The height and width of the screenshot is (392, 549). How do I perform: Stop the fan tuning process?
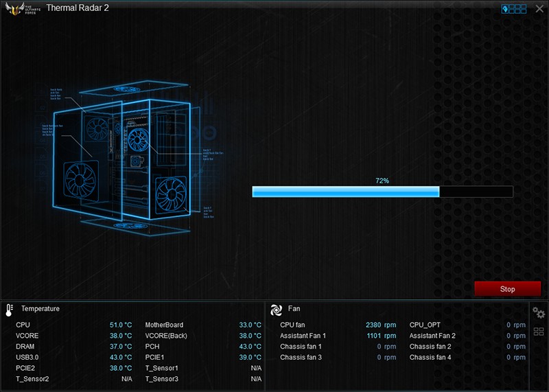[507, 289]
